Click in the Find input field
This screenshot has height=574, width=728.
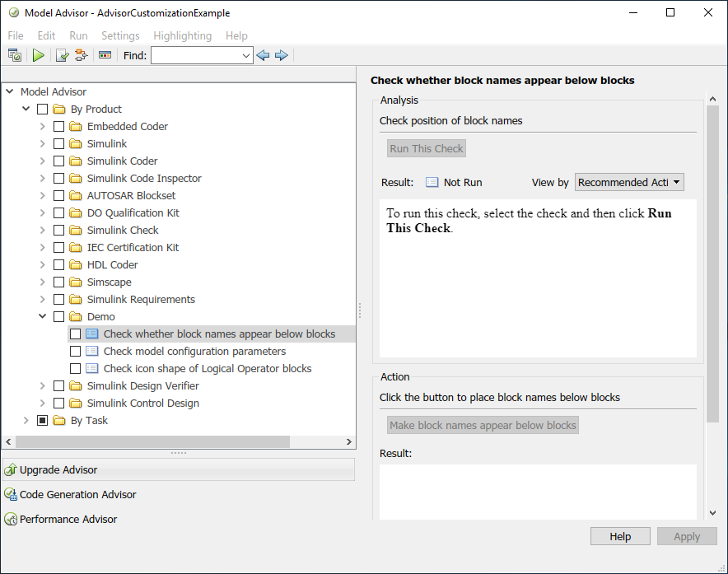pyautogui.click(x=196, y=55)
